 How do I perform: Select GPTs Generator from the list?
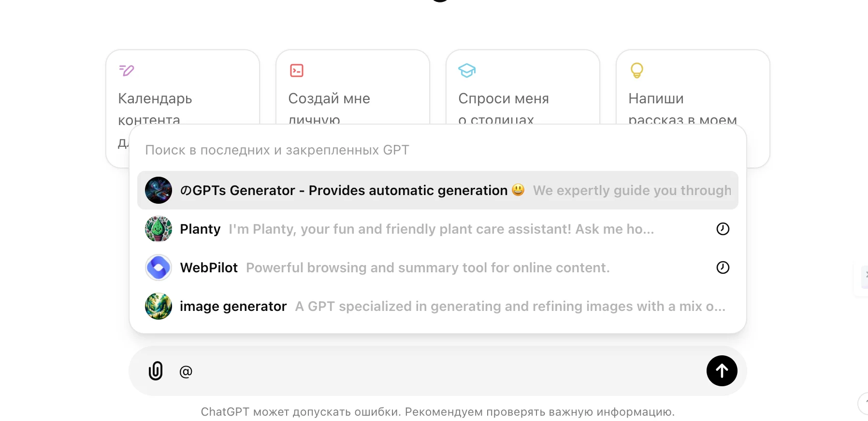343,190
